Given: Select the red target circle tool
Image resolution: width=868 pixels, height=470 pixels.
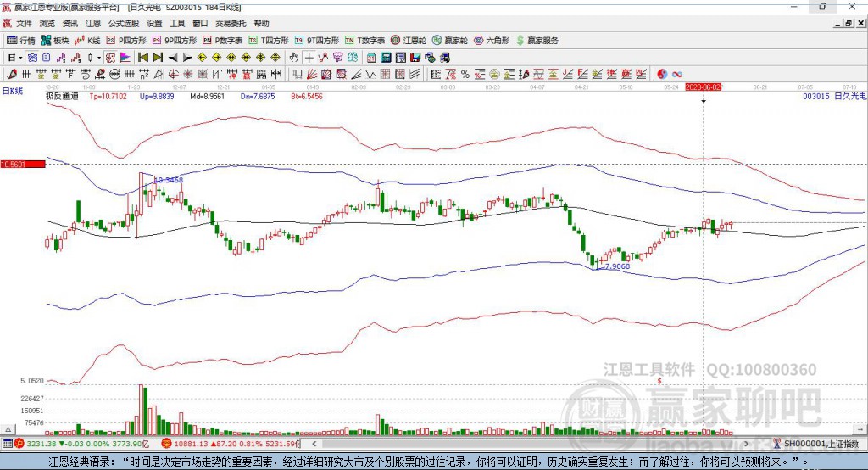Looking at the screenshot, I should point(173,75).
